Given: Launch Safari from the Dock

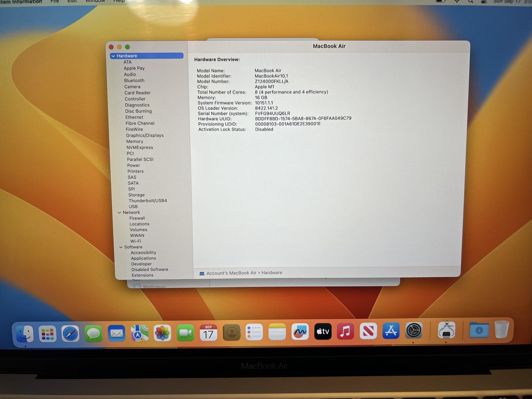Looking at the screenshot, I should click(71, 334).
